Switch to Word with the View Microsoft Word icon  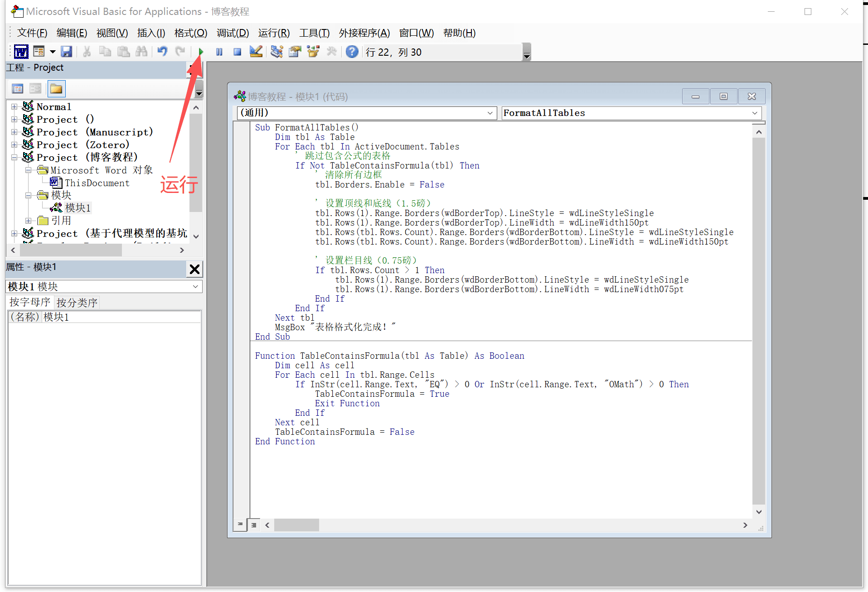click(21, 52)
